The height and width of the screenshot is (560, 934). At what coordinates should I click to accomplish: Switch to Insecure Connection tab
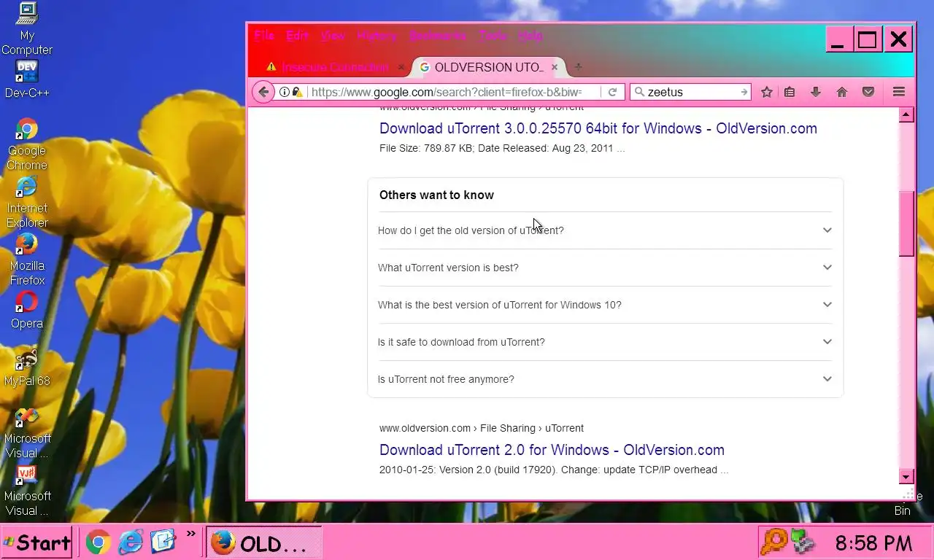[x=335, y=67]
